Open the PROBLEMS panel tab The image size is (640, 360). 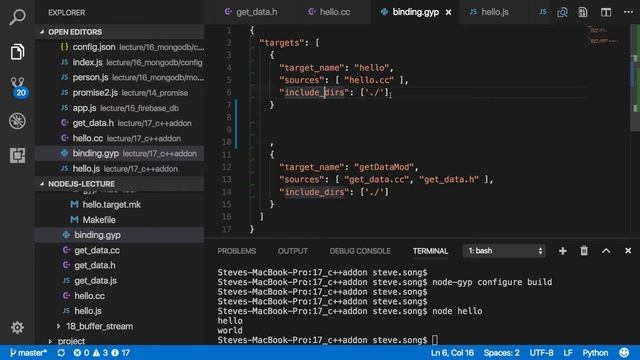point(237,251)
